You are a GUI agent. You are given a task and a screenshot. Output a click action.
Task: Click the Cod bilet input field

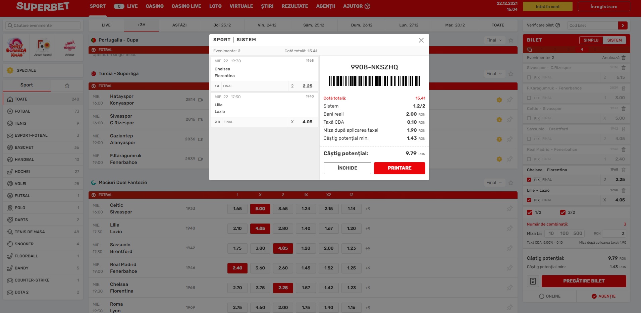pyautogui.click(x=593, y=25)
